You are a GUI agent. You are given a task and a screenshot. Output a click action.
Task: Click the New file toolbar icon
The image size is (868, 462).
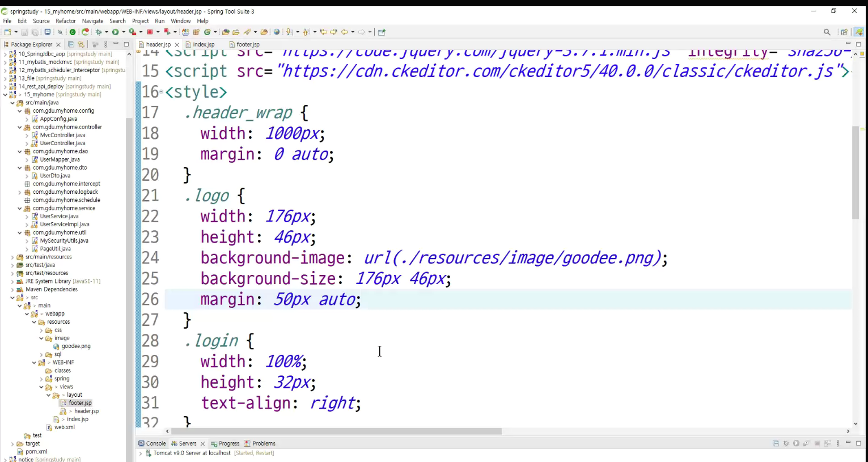pos(7,32)
